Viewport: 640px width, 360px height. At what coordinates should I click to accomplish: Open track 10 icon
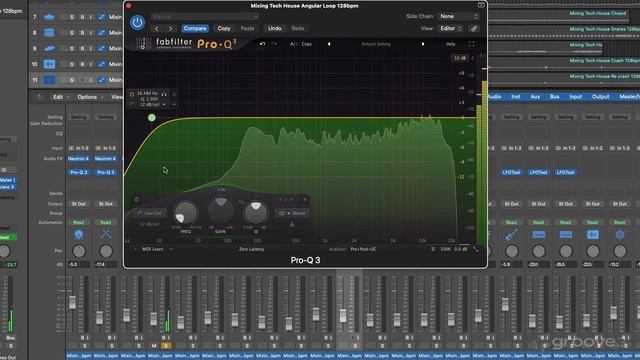[x=49, y=64]
